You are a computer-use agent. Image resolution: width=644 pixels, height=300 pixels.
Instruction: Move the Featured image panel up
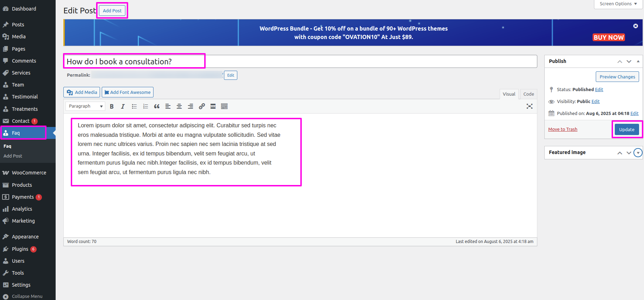coord(620,153)
